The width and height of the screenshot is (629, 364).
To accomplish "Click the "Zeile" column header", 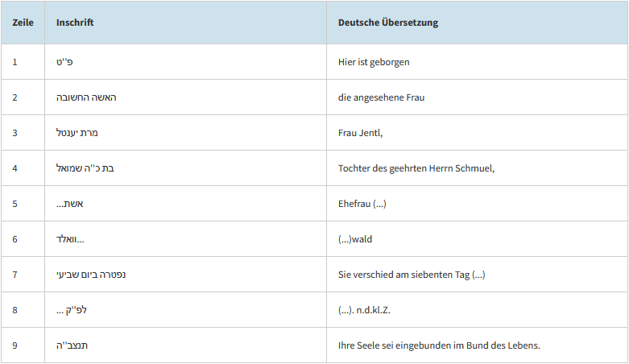I will pyautogui.click(x=23, y=23).
